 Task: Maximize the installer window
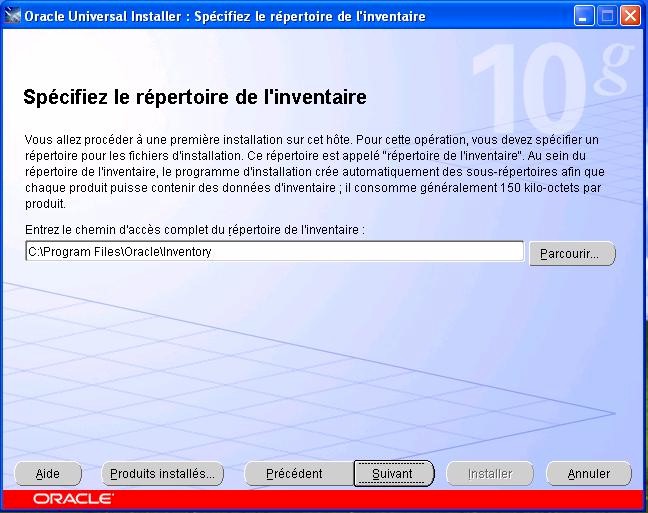[x=607, y=16]
